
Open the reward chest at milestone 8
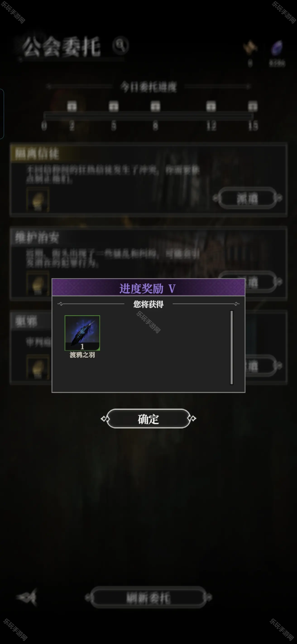pyautogui.click(x=155, y=107)
